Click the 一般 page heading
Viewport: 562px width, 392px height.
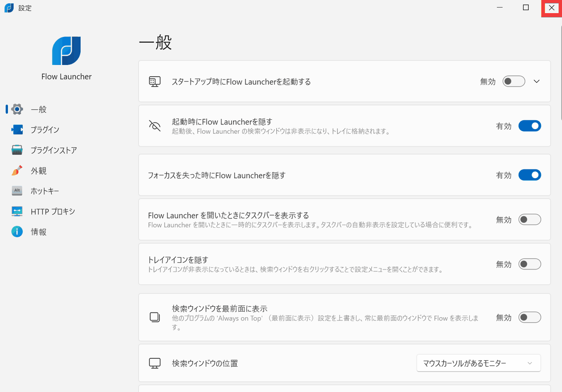pyautogui.click(x=155, y=42)
